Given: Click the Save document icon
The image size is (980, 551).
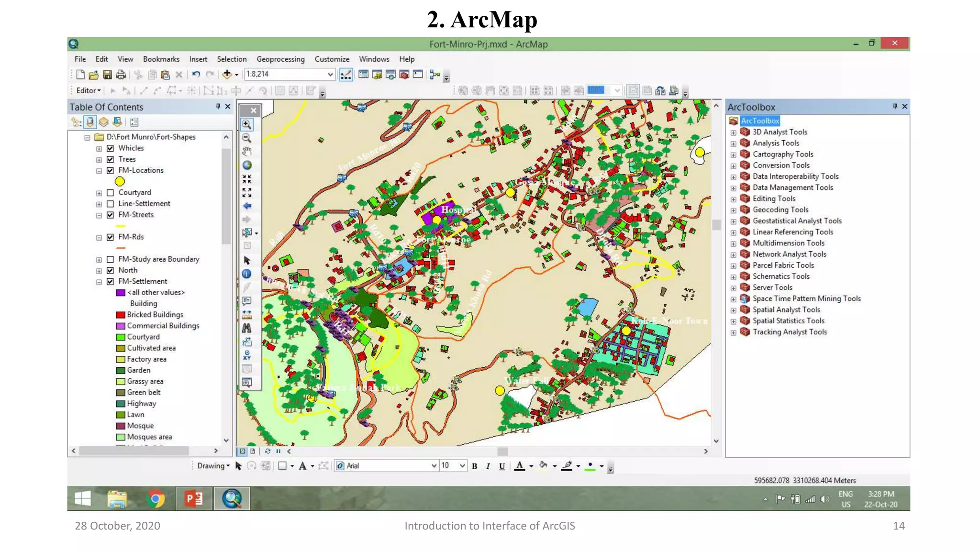Looking at the screenshot, I should pyautogui.click(x=107, y=75).
